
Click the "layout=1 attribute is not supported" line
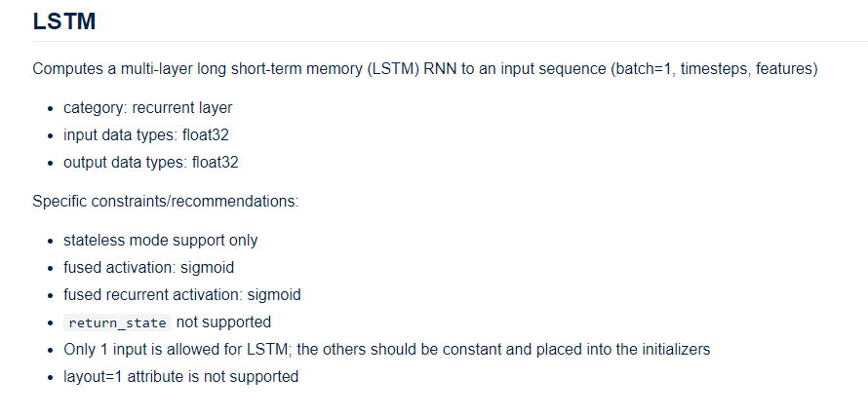tap(180, 376)
